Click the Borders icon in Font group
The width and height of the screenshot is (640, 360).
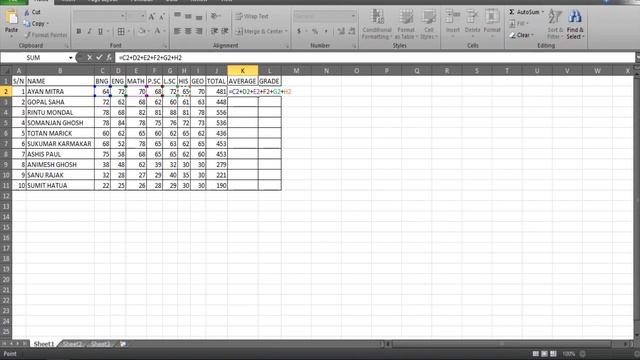pyautogui.click(x=121, y=31)
